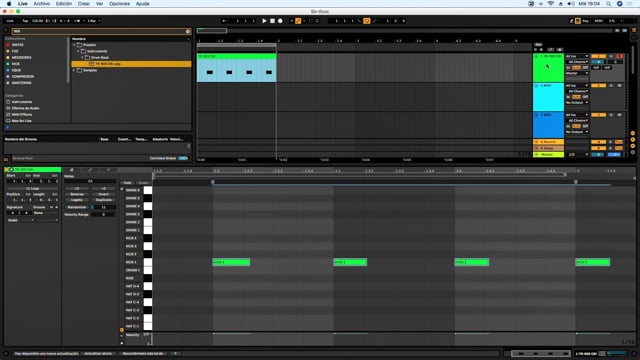Start playback with the Play button
Screen dimensions: 640x360
(264, 21)
